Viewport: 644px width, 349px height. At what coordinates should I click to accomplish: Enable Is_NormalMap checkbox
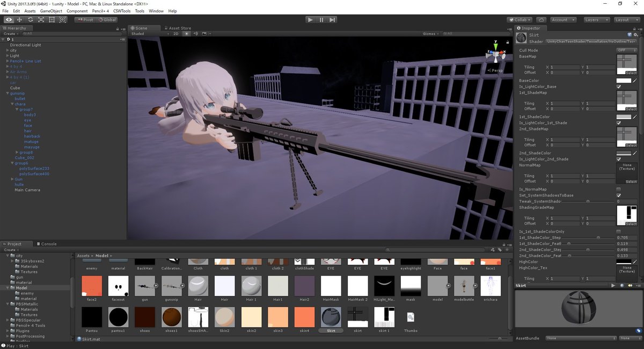point(619,189)
